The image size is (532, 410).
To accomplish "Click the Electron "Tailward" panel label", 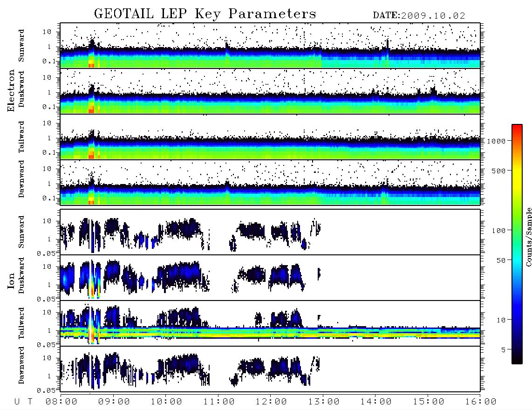I will (21, 137).
